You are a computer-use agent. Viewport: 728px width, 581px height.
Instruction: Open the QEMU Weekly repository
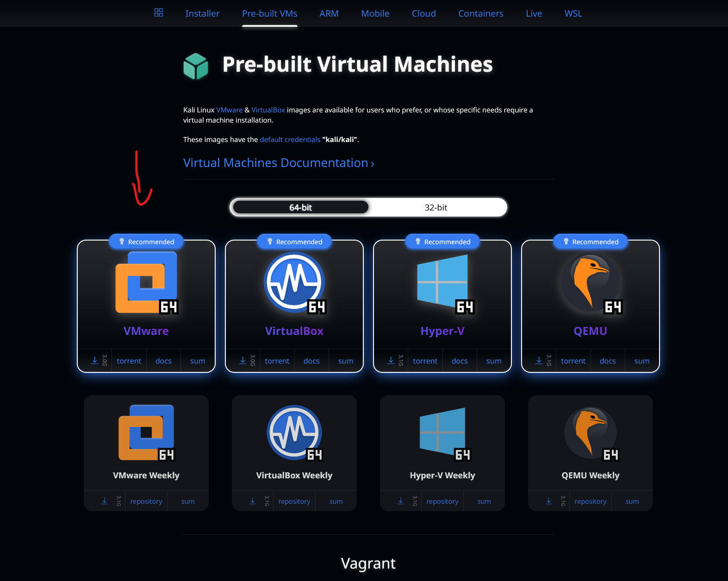591,501
